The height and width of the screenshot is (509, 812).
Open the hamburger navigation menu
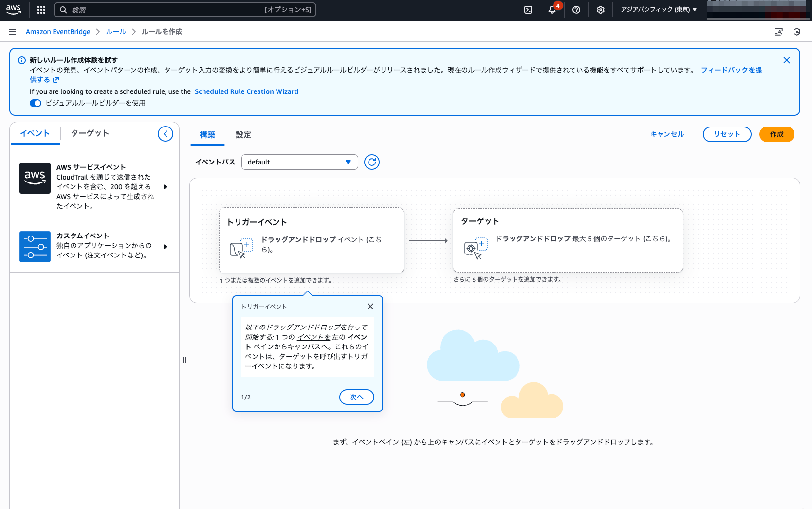tap(13, 32)
